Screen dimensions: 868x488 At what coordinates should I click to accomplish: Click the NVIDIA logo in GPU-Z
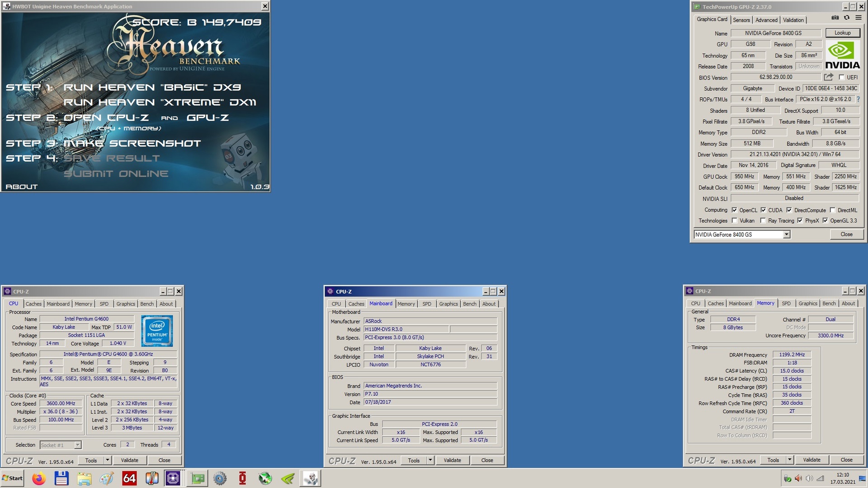click(x=843, y=55)
